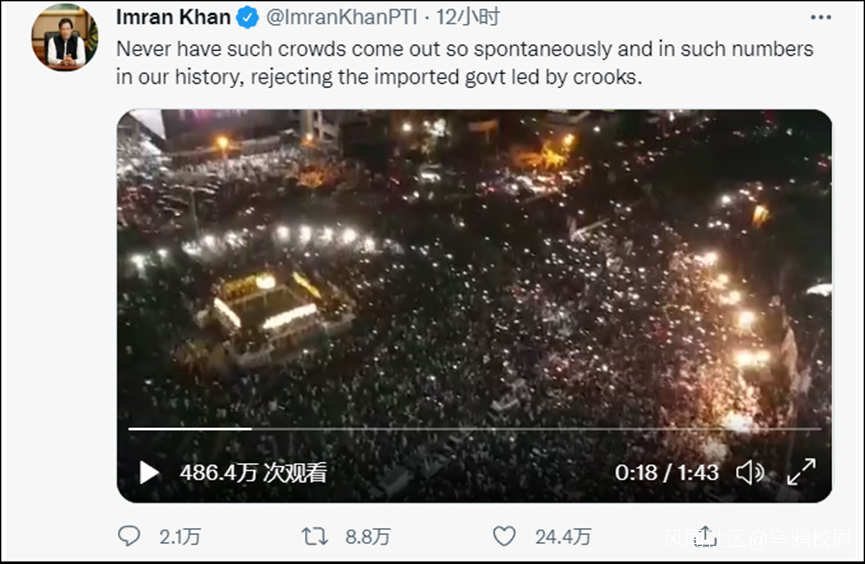The image size is (865, 564).
Task: Open the share tweet icon
Action: 704,536
